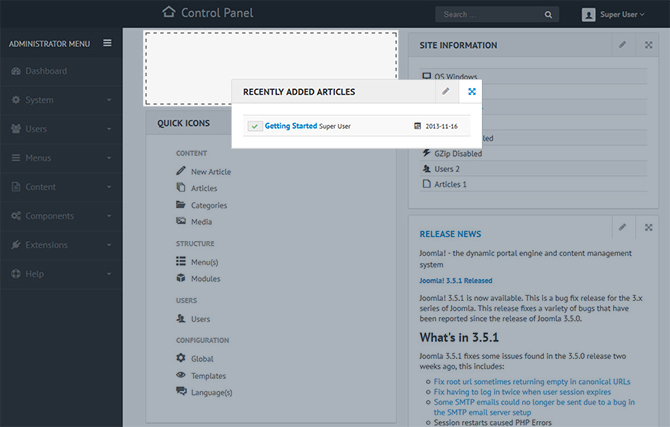Expand the Content sidebar arrow
This screenshot has width=670, height=427.
tap(109, 187)
